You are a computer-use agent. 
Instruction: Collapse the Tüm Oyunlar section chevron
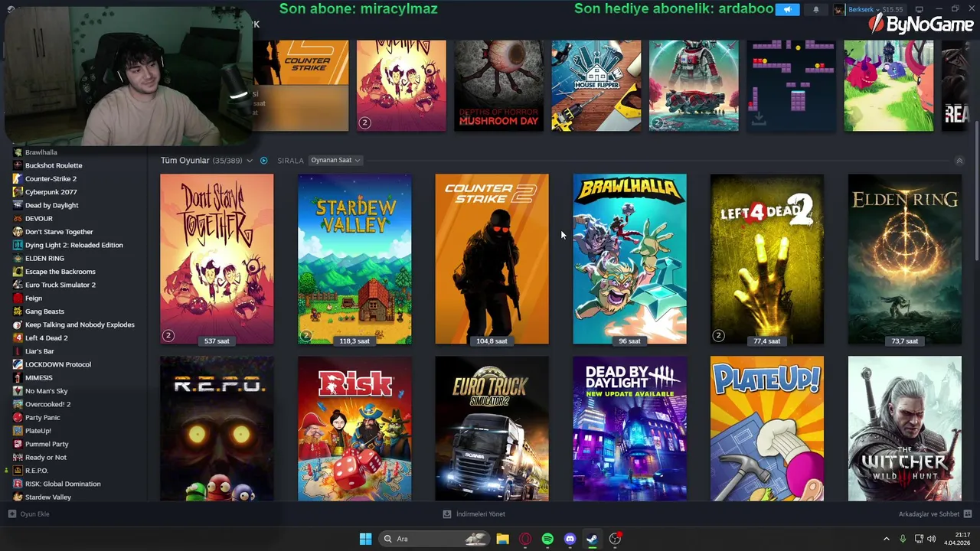pos(959,161)
